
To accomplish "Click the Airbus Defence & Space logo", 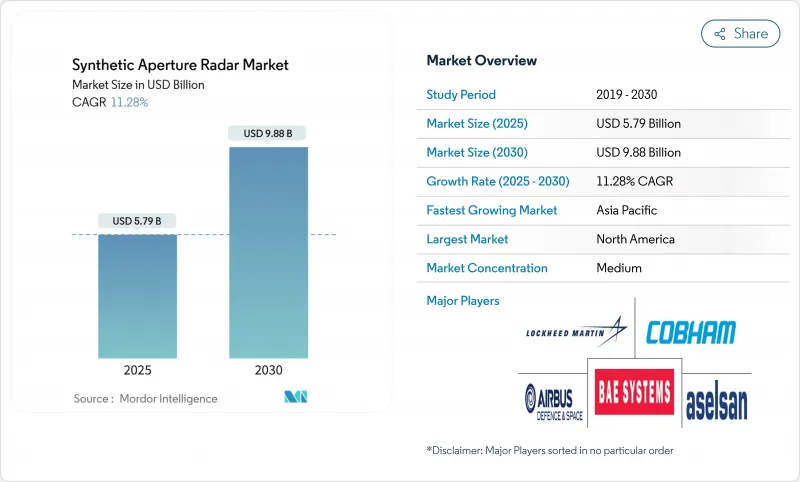I will tap(549, 399).
